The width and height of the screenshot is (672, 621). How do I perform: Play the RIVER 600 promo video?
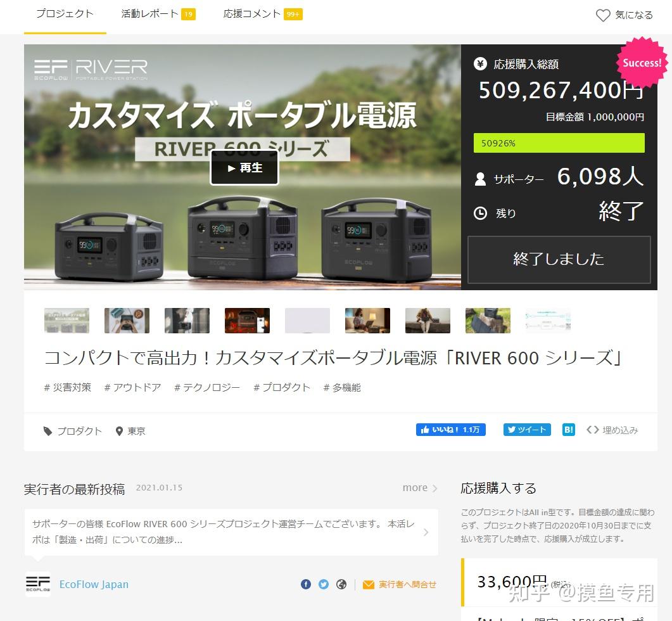point(244,168)
